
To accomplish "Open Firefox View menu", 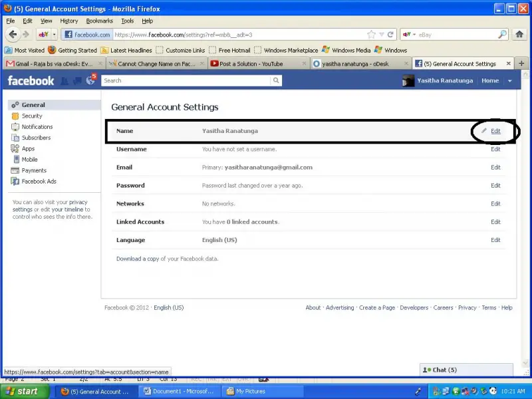I will (46, 21).
